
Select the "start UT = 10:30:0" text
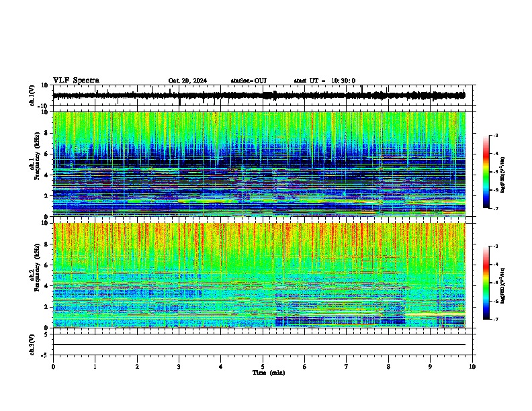[x=324, y=81]
